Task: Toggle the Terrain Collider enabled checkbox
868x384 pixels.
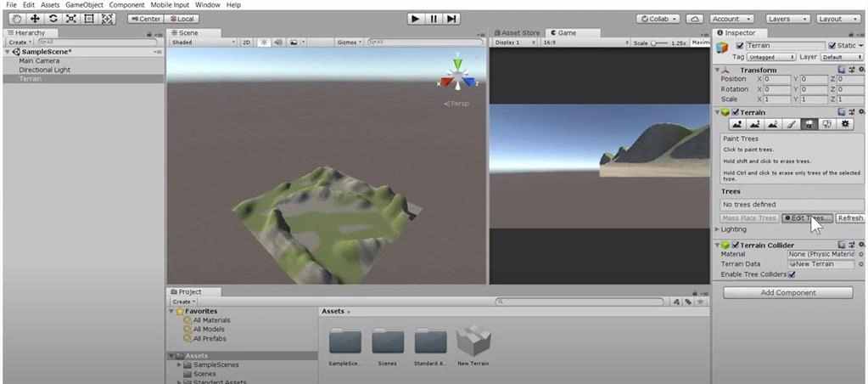Action: coord(736,245)
